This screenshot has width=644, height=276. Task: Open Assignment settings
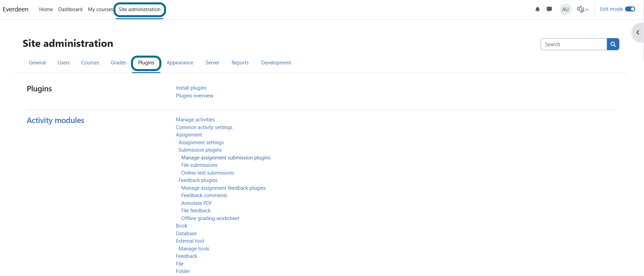point(201,143)
